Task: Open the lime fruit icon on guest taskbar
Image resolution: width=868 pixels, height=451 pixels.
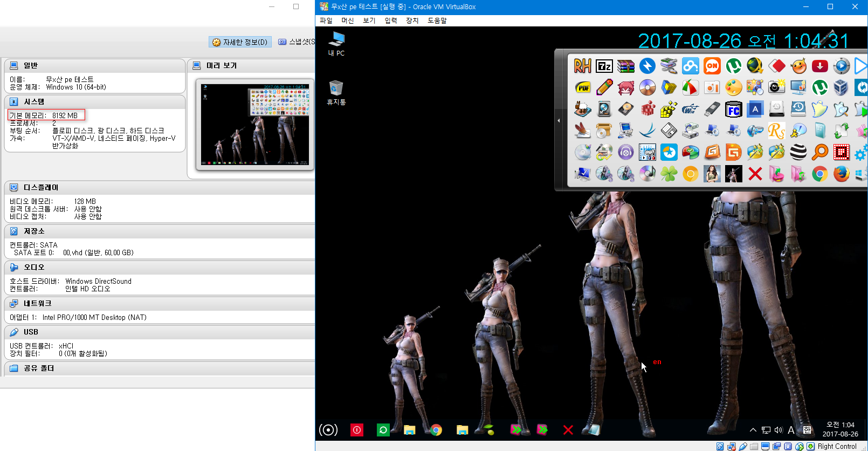Action: (x=488, y=430)
